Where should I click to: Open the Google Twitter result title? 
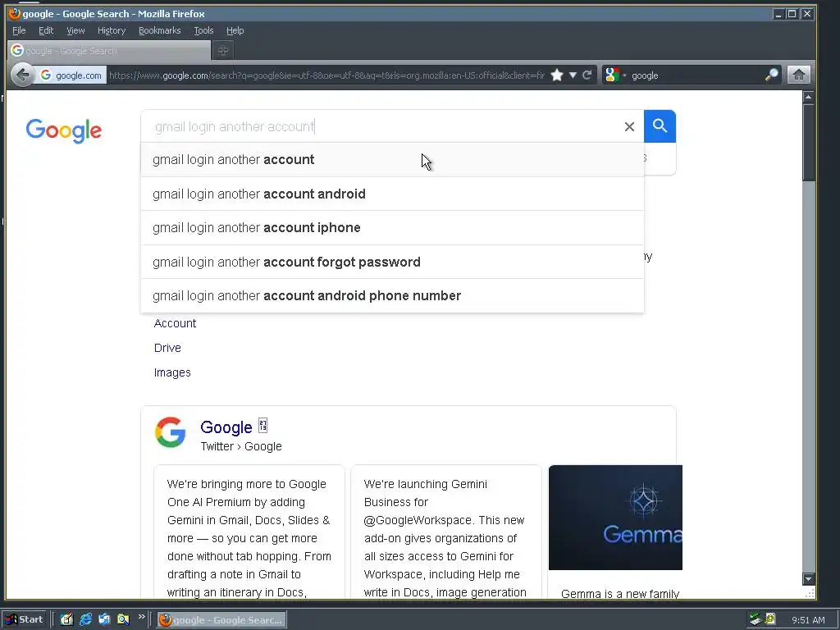226,427
